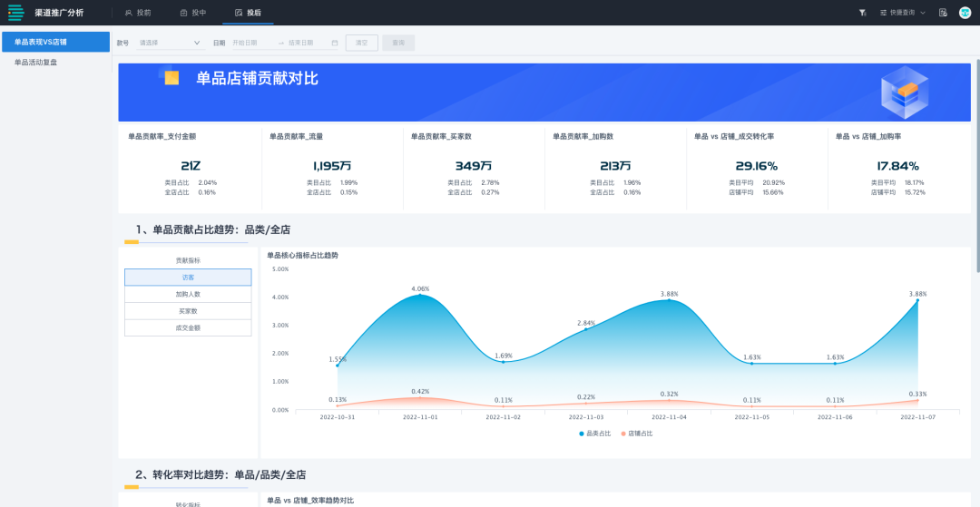Click the 清空 button
The width and height of the screenshot is (980, 507).
click(x=362, y=44)
